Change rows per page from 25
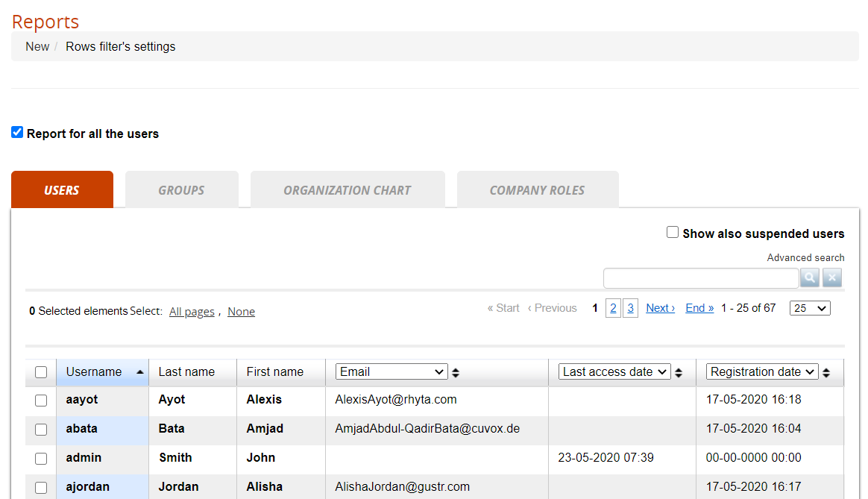The height and width of the screenshot is (499, 868). click(x=809, y=308)
